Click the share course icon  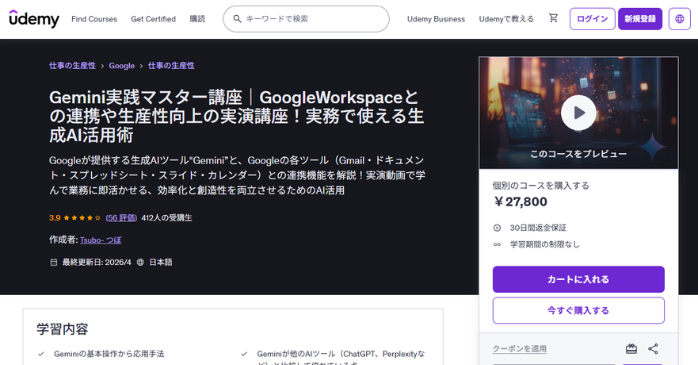coord(653,349)
